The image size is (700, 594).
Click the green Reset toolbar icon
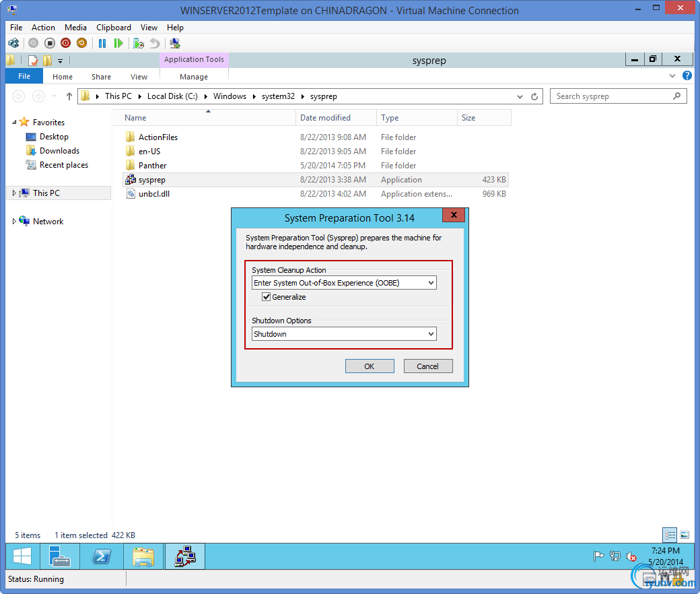[118, 43]
